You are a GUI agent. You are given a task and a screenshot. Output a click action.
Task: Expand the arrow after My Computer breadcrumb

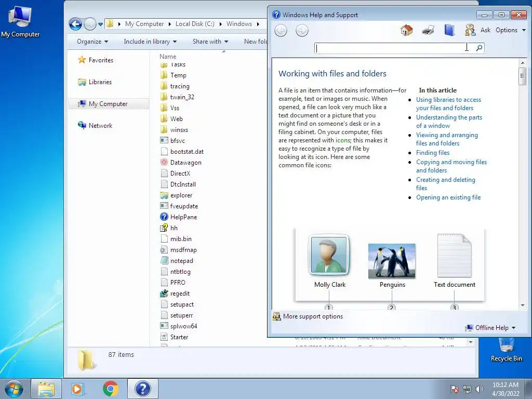click(170, 24)
